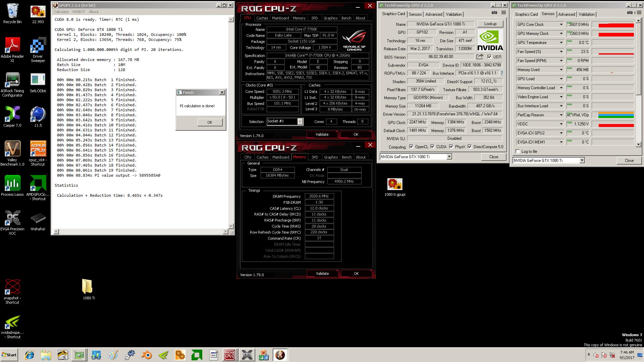
Task: Open Internet Explorer from taskbar
Action: [x=30, y=355]
